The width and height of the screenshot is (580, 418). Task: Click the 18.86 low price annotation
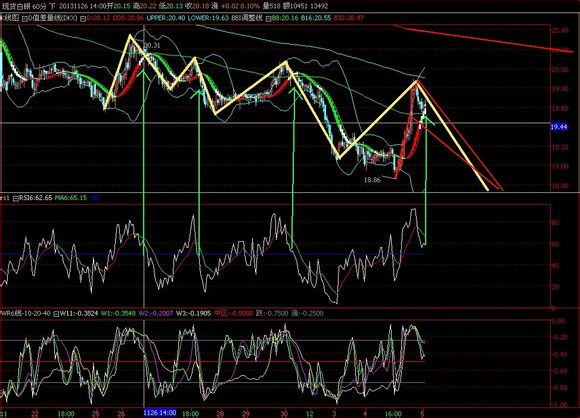372,180
